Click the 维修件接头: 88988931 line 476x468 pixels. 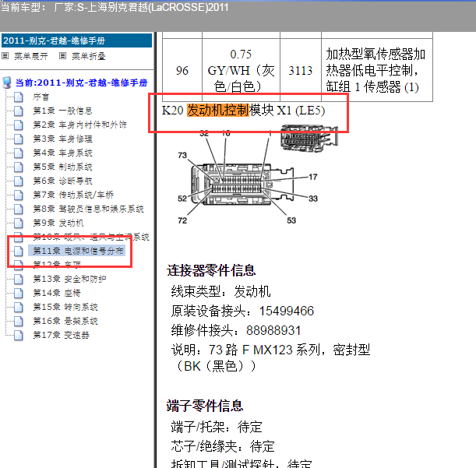coord(236,330)
